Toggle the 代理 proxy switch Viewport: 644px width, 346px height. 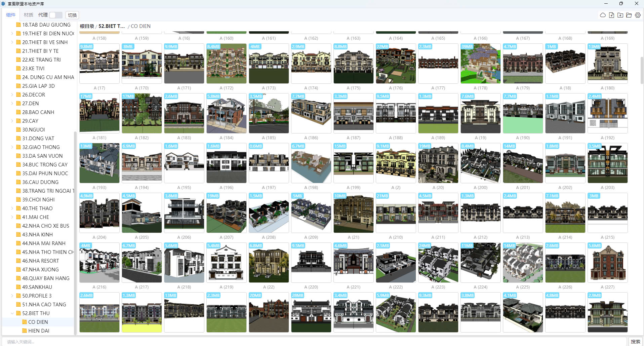pos(55,15)
